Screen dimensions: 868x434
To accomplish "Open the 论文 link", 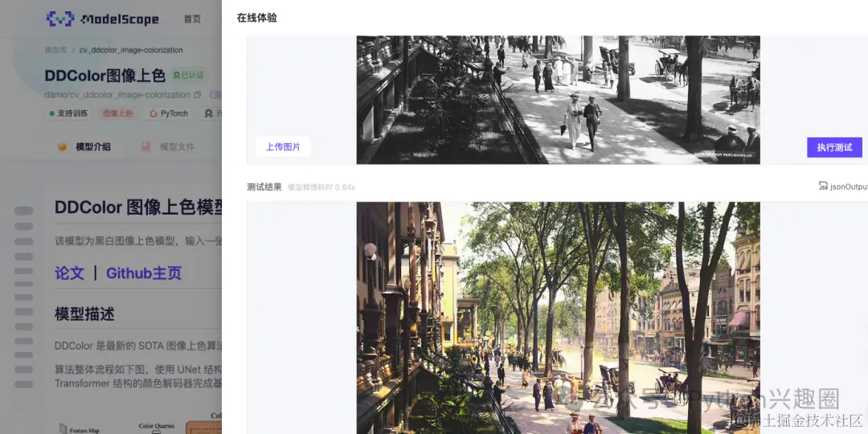I will coord(69,273).
